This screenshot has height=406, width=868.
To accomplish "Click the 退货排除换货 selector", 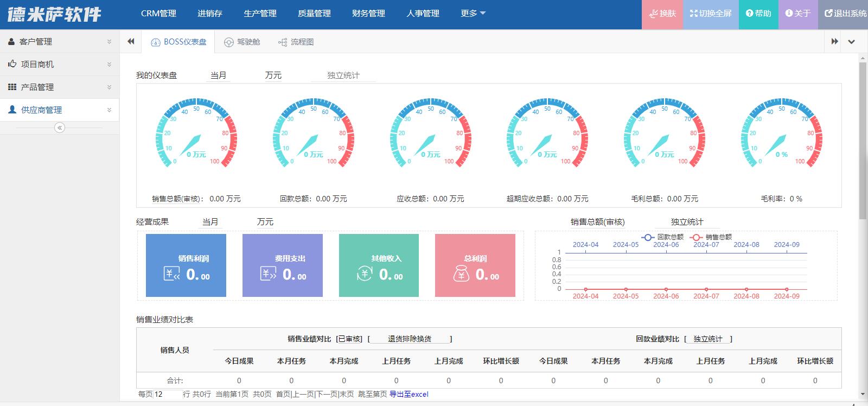I will click(x=410, y=339).
